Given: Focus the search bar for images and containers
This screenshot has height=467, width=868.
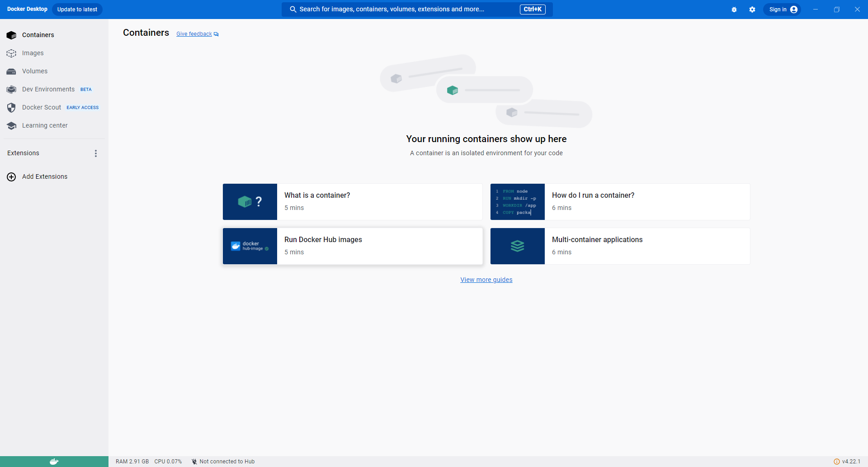Looking at the screenshot, I should click(417, 10).
